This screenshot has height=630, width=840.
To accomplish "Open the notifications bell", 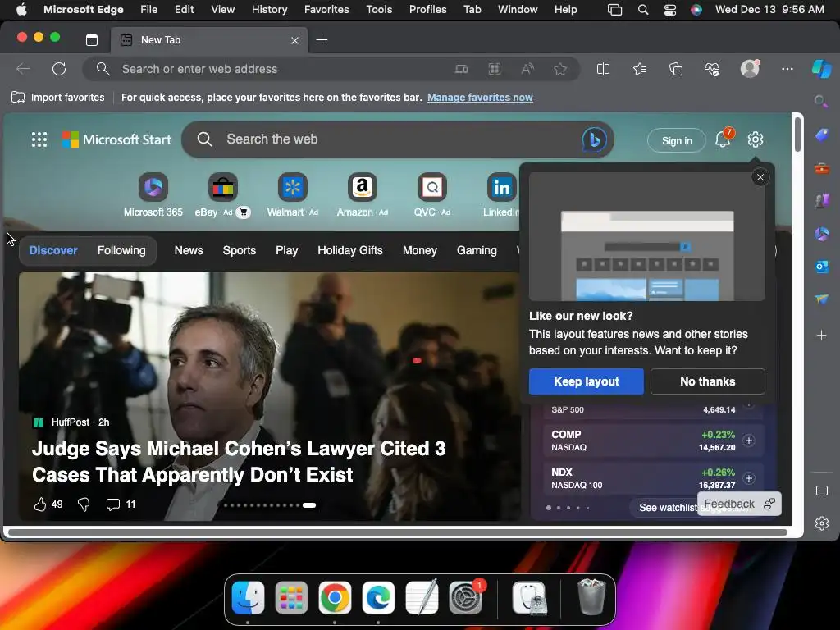I will click(x=723, y=139).
